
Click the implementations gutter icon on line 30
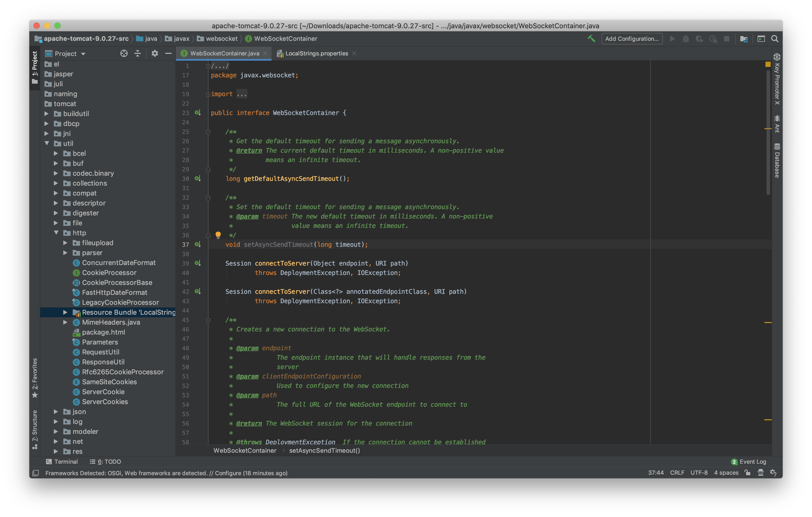[x=198, y=178]
